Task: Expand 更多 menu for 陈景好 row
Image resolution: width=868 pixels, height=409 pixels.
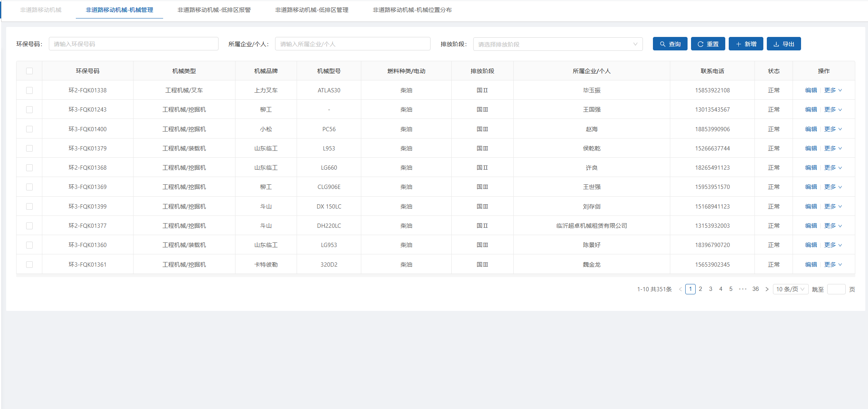Action: point(833,245)
